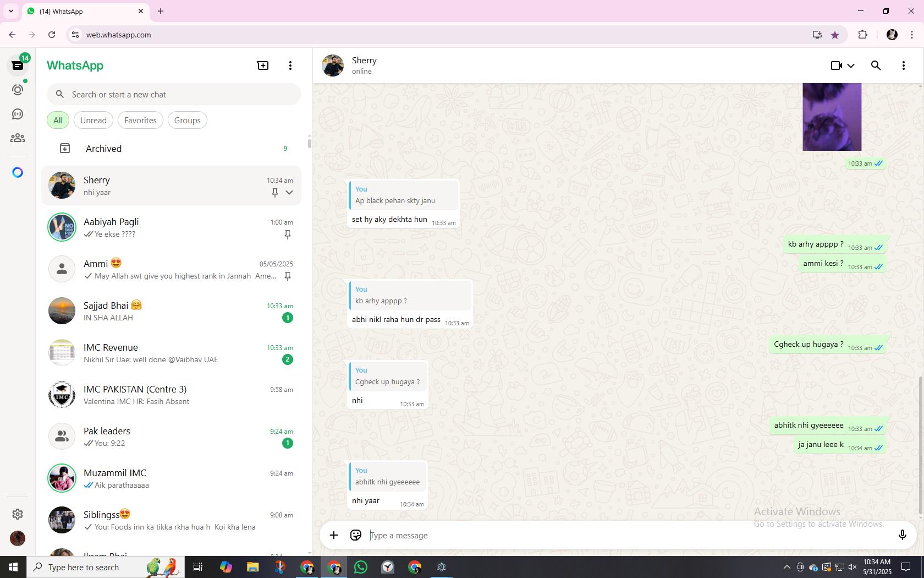This screenshot has height=578, width=924.
Task: Open the chat list three-dot menu
Action: coord(290,66)
